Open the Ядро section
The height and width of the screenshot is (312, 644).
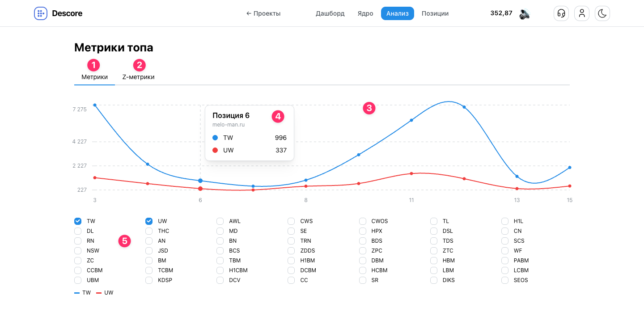tap(365, 13)
